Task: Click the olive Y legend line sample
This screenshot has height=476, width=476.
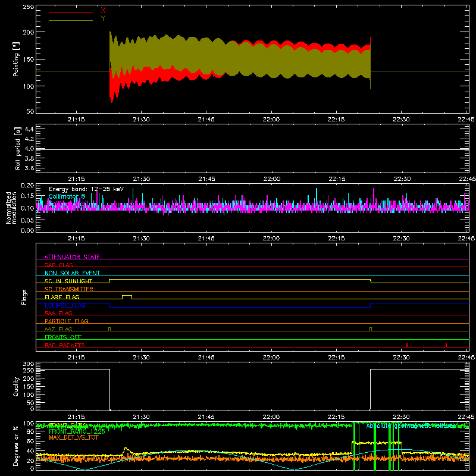Action: tap(71, 21)
